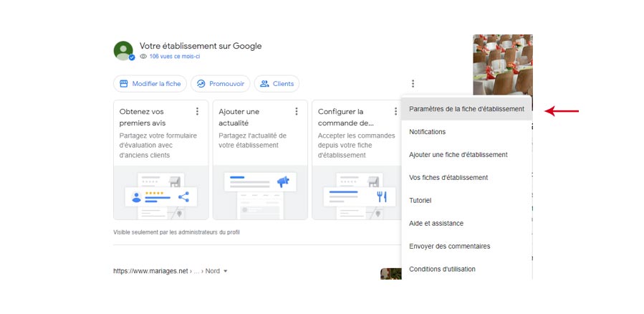Click the green profile avatar icon
The image size is (644, 314).
pyautogui.click(x=123, y=51)
